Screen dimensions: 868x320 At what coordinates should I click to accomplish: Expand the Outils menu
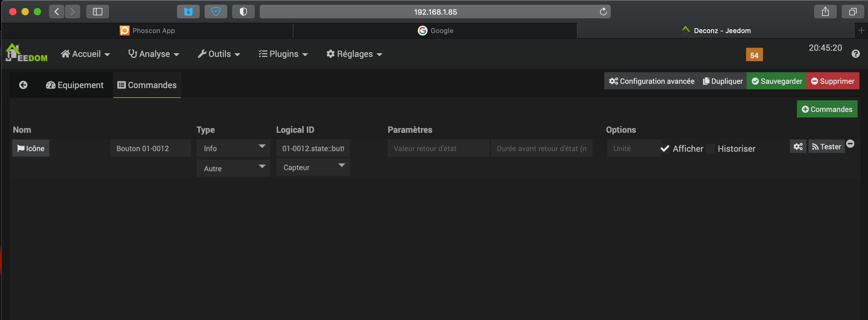pyautogui.click(x=219, y=54)
